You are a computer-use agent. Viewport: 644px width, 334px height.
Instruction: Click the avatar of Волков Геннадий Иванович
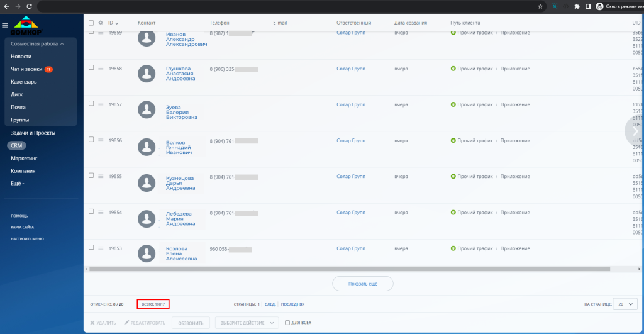(147, 147)
